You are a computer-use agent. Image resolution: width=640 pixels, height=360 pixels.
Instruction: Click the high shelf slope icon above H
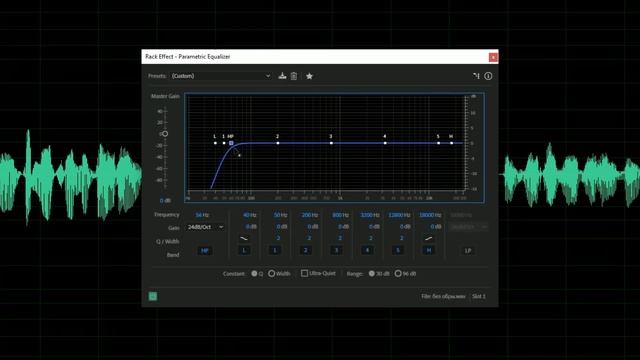pos(429,238)
